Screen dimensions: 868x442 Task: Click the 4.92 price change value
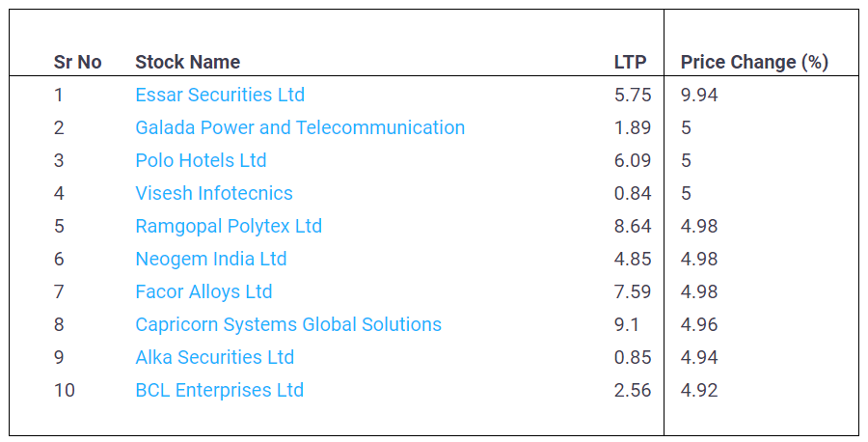tap(699, 390)
